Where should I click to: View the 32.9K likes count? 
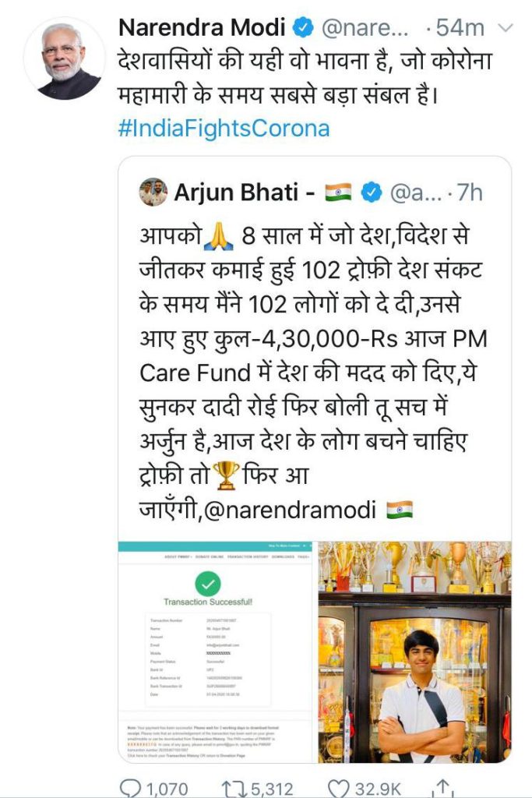pos(378,789)
